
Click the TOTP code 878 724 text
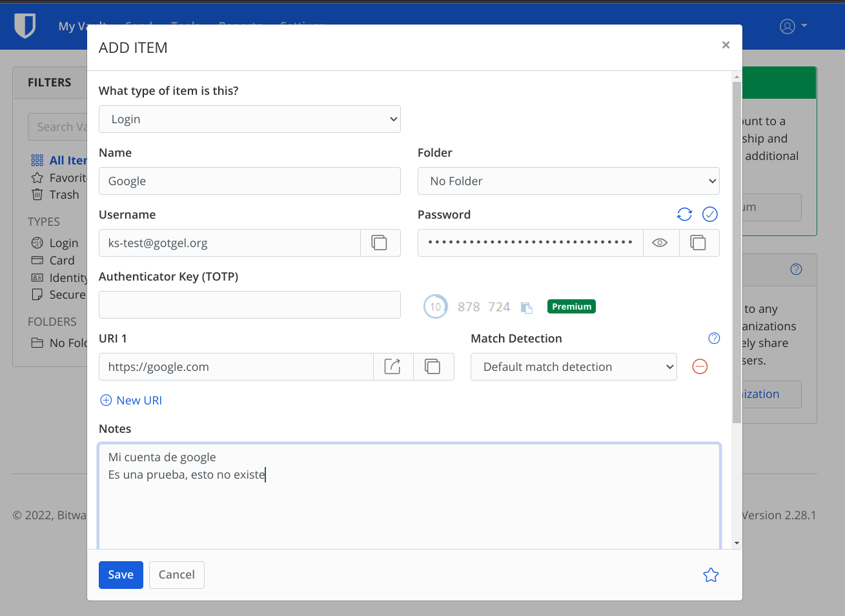coord(484,307)
